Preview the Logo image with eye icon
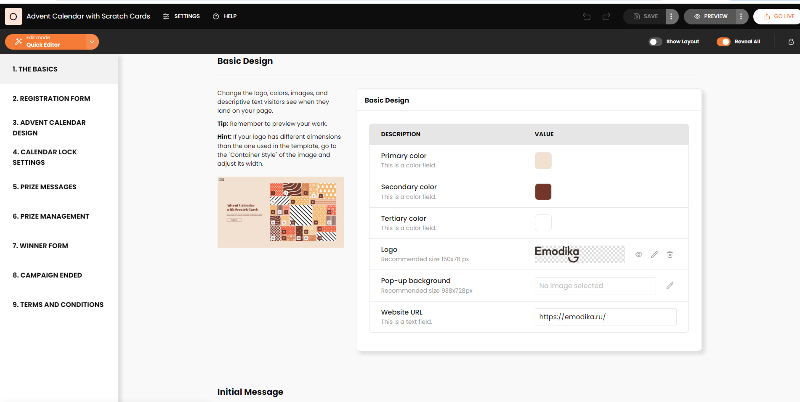800x402 pixels. tap(639, 255)
